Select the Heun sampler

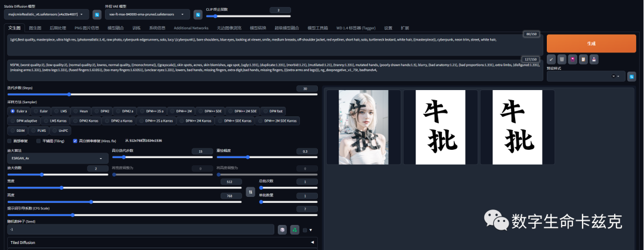tap(80, 111)
